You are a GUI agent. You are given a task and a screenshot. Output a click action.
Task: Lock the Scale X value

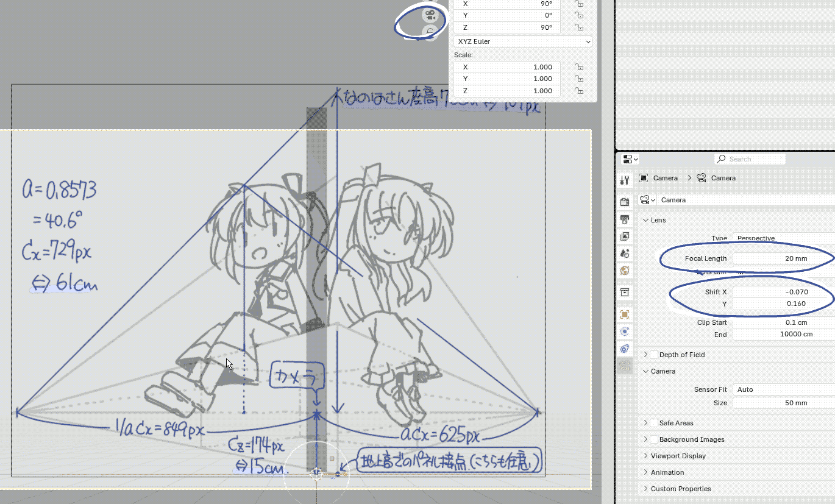[x=579, y=67]
